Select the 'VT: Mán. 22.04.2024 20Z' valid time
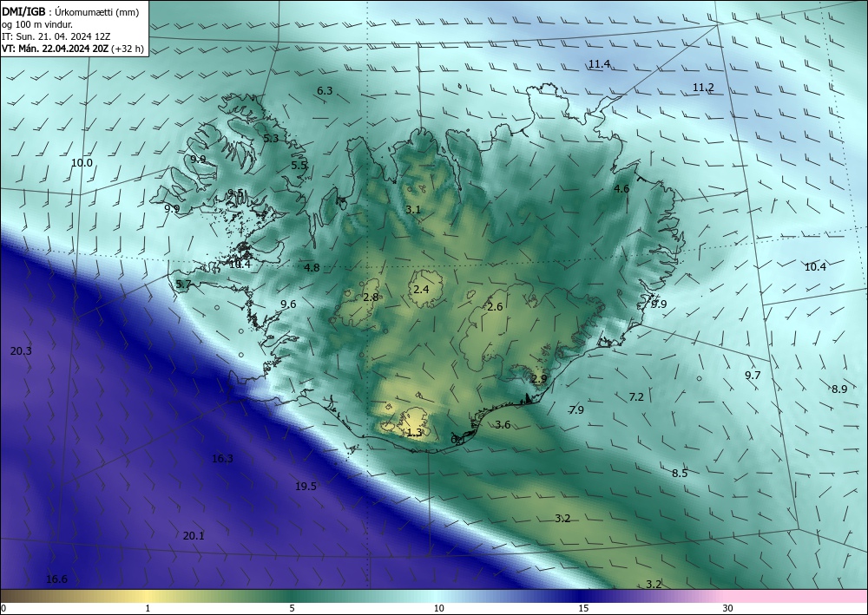 coord(56,49)
